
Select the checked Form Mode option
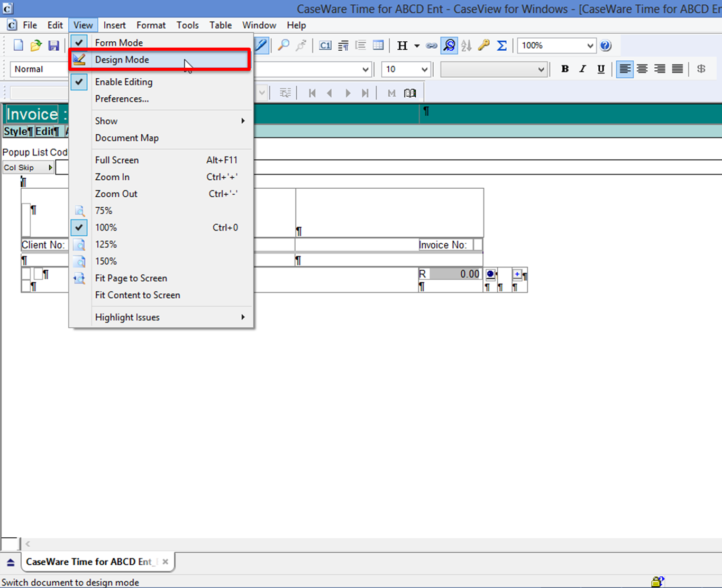tap(119, 43)
